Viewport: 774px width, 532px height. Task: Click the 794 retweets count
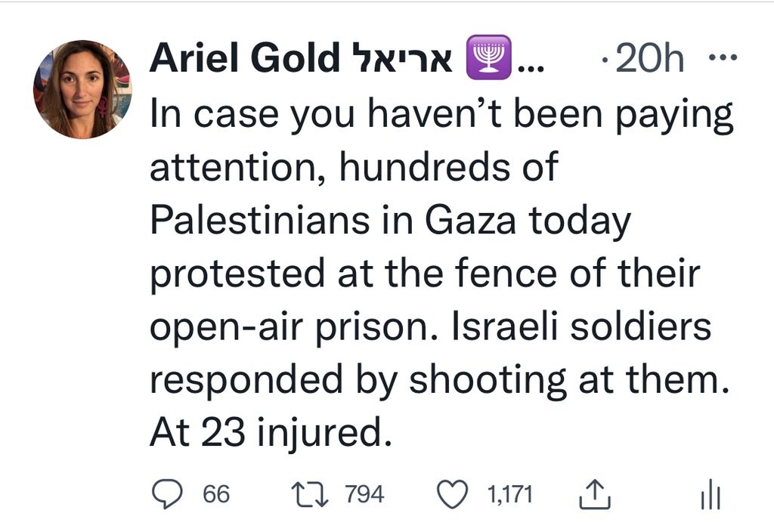click(x=364, y=495)
